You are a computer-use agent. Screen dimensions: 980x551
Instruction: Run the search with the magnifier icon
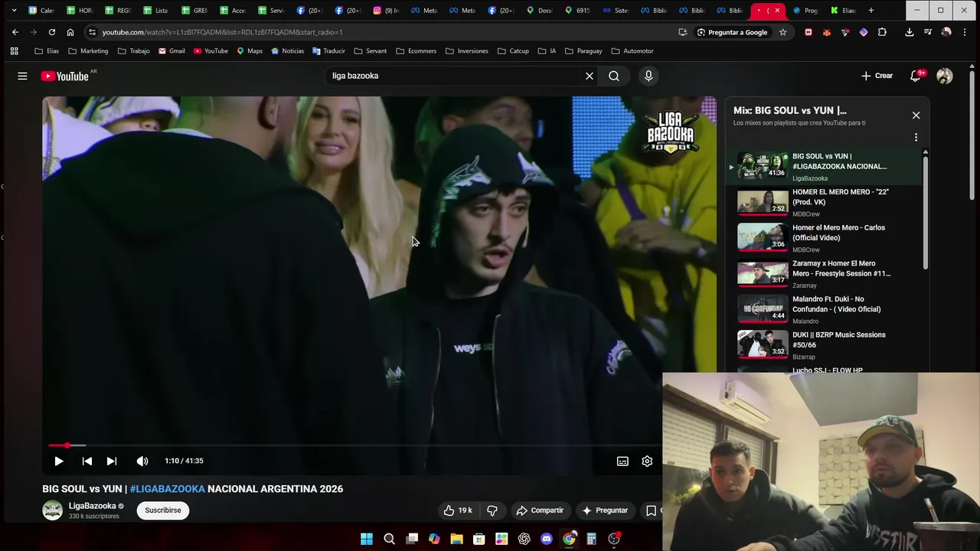click(x=614, y=76)
